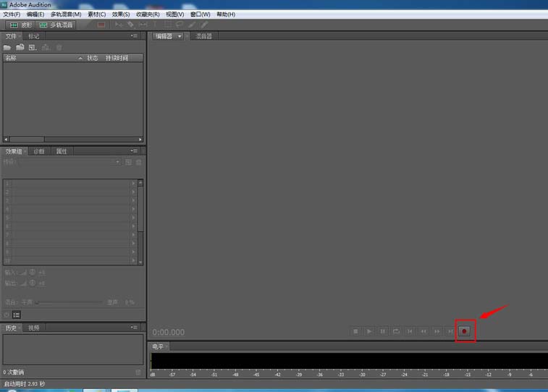Open the 文件(F) menu
Screen dimensions: 548x392
click(x=12, y=14)
